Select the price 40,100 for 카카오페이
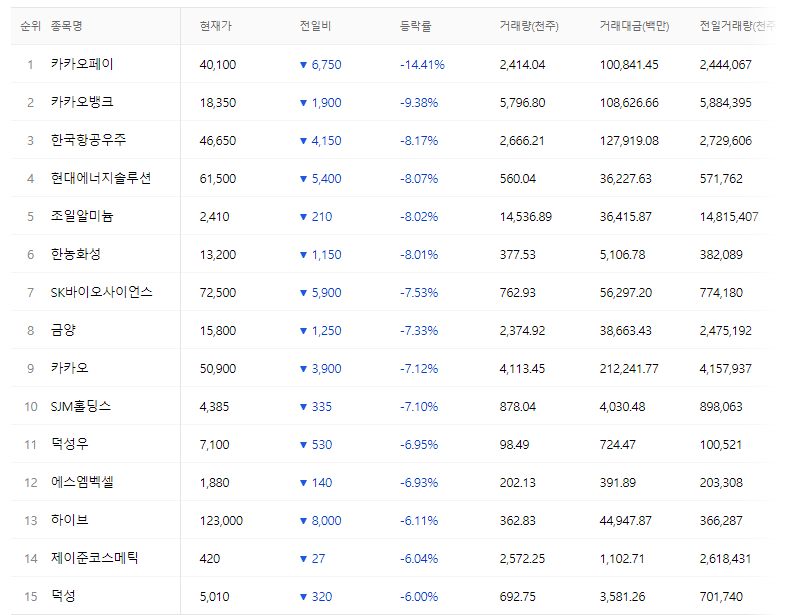Screen dimensions: 788x615 click(218, 65)
